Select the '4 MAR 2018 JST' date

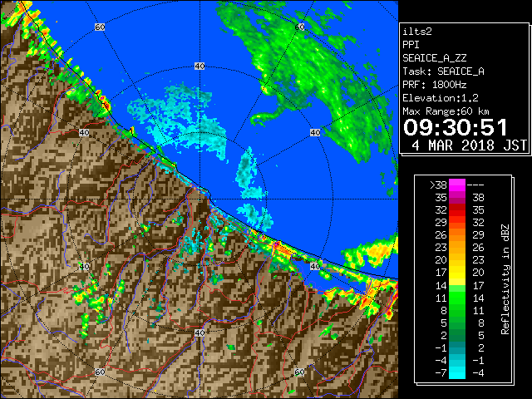point(470,145)
